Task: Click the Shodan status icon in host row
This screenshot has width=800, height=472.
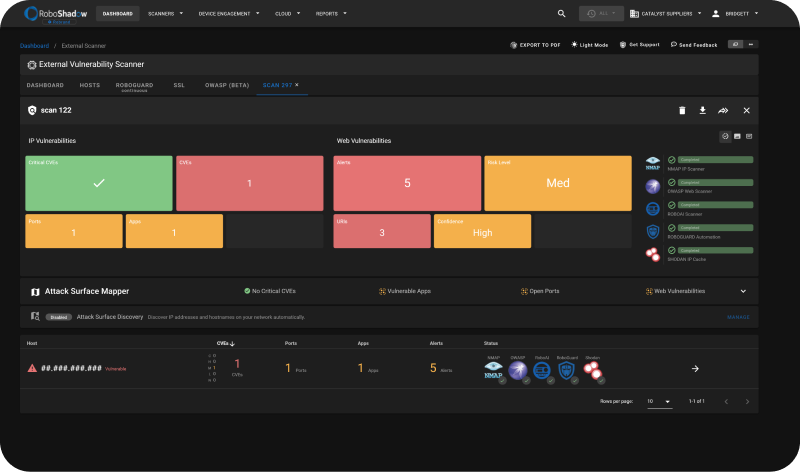Action: [x=592, y=370]
